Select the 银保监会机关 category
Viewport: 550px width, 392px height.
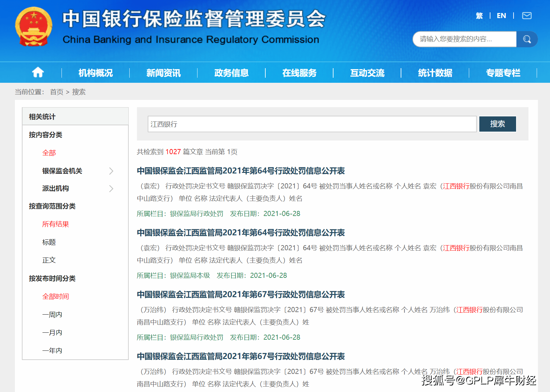(x=62, y=171)
